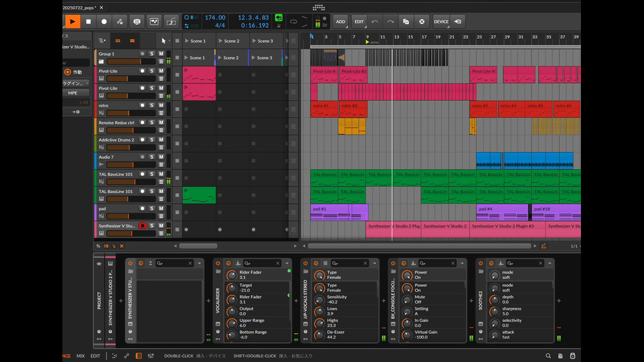The width and height of the screenshot is (644, 362).
Task: Click the global Record button in transport
Action: [104, 21]
